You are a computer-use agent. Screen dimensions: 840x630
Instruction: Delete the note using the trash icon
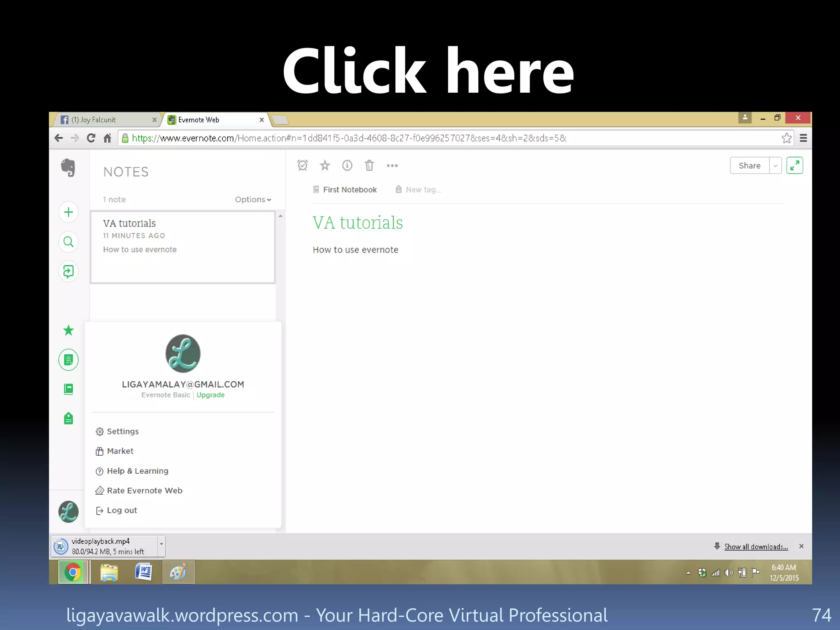pos(369,165)
